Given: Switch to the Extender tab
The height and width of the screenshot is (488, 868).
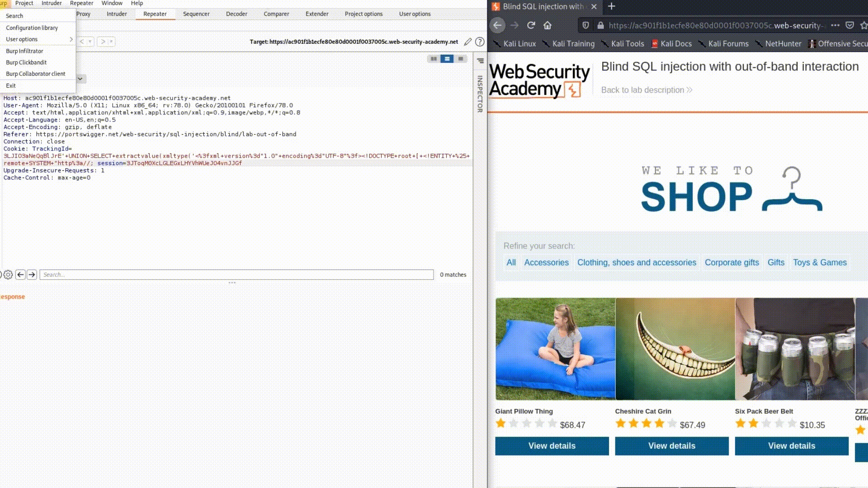Looking at the screenshot, I should 317,14.
